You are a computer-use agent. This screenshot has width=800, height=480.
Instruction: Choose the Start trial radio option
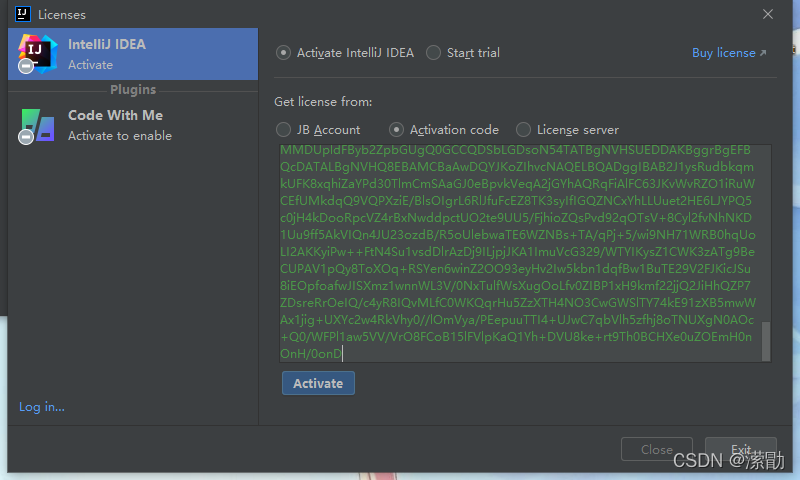434,53
